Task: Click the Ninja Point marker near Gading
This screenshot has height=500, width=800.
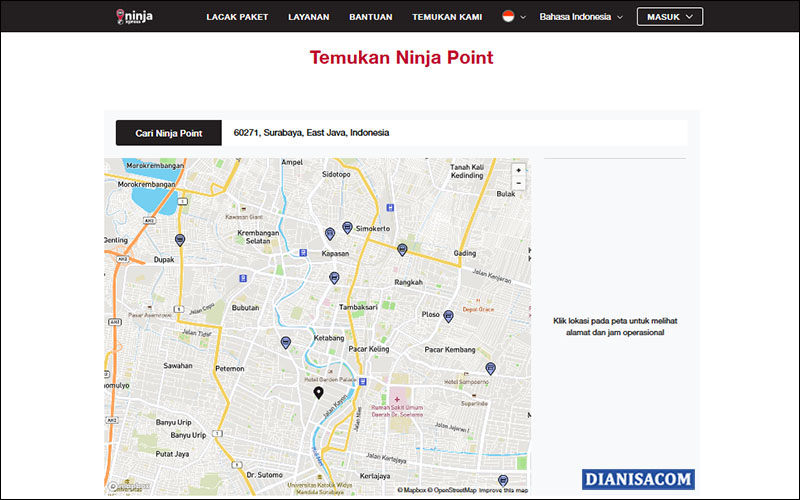Action: [402, 249]
